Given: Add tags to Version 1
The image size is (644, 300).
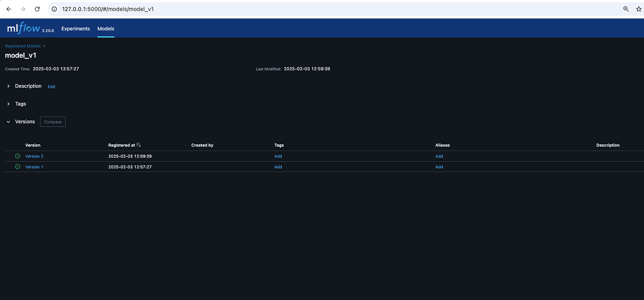Looking at the screenshot, I should pos(278,167).
